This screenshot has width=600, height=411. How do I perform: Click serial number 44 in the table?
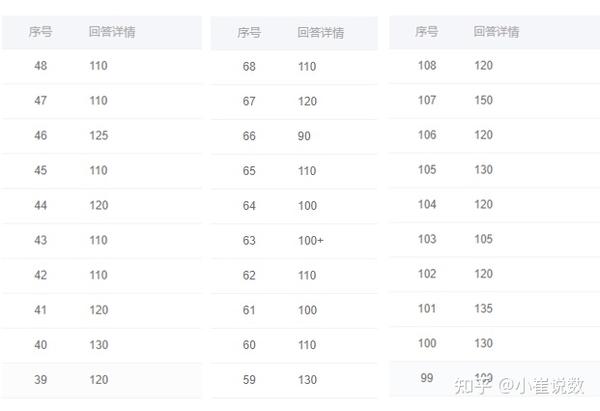pyautogui.click(x=41, y=206)
